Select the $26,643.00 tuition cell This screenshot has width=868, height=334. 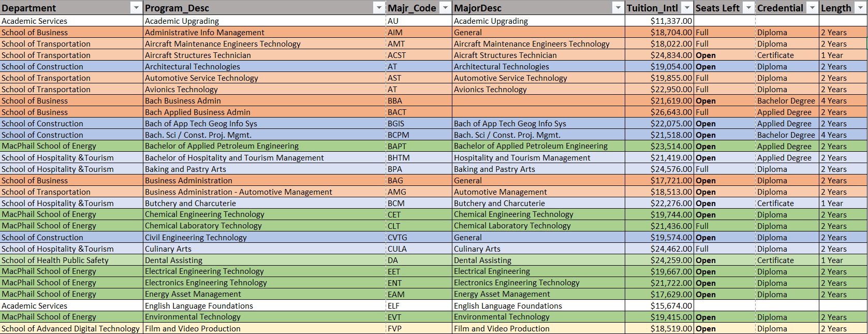click(671, 112)
